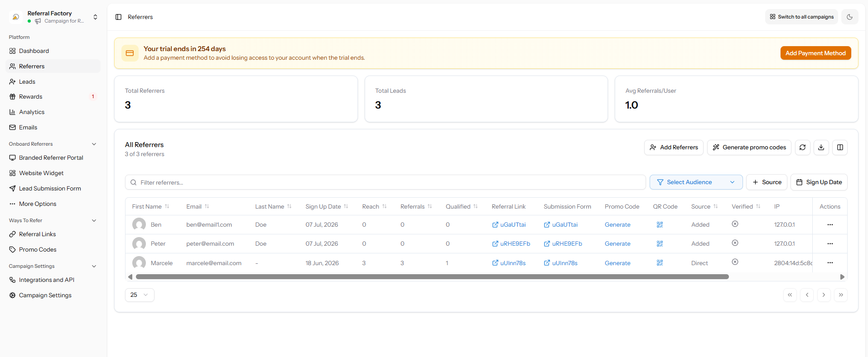
Task: Open the column visibility icon
Action: (x=840, y=148)
